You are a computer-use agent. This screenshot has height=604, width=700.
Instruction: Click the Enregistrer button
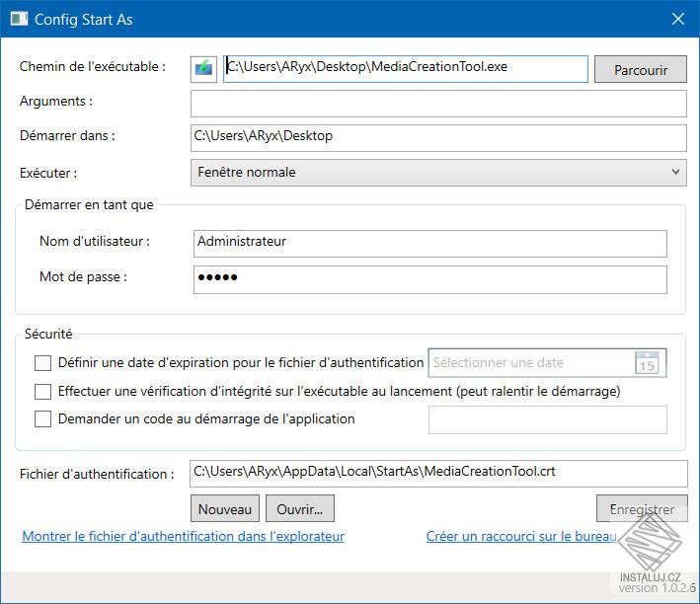click(642, 508)
